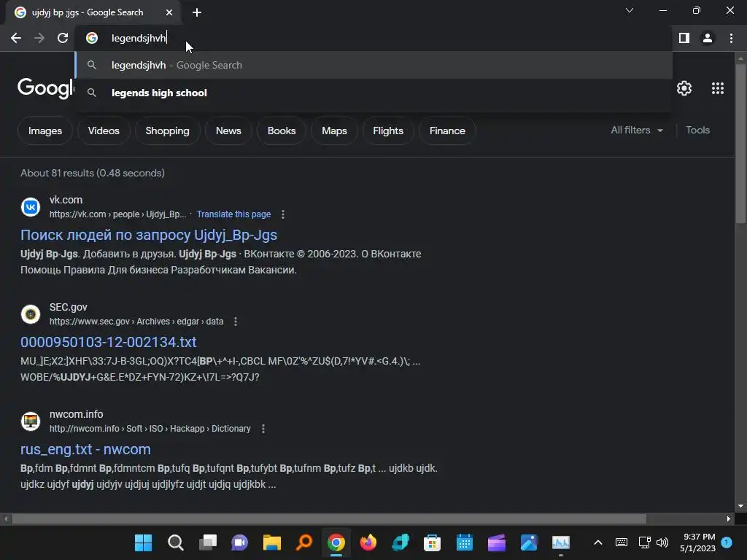The width and height of the screenshot is (747, 560).
Task: Click the SEC.gov site favicon
Action: (31, 314)
